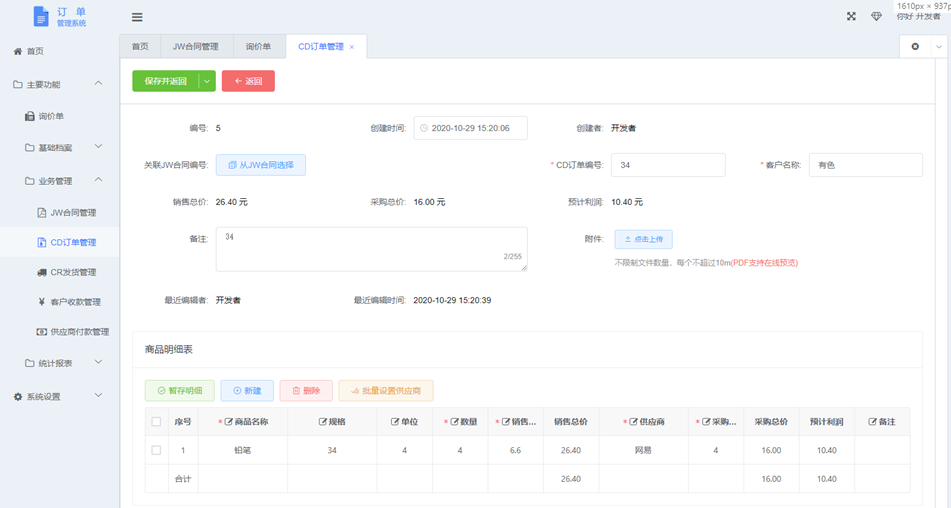Screen dimensions: 951x508
Task: Click the 销售总价 column header
Action: (571, 422)
